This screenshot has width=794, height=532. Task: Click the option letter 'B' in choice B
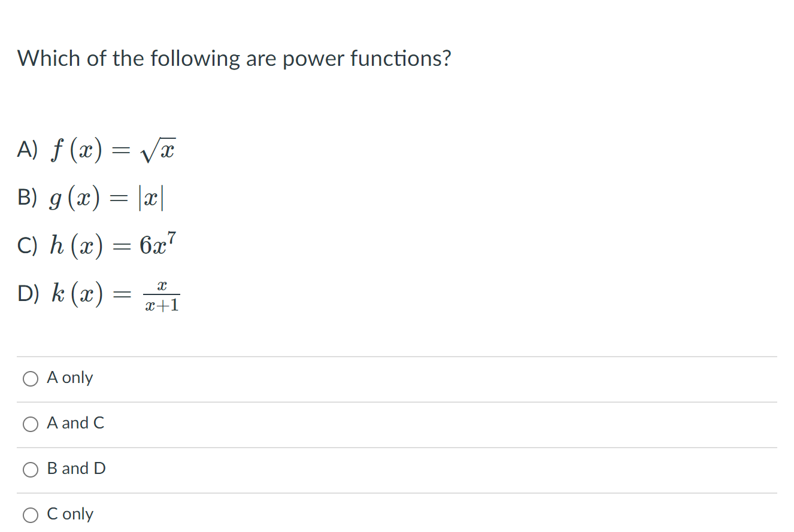tap(26, 197)
